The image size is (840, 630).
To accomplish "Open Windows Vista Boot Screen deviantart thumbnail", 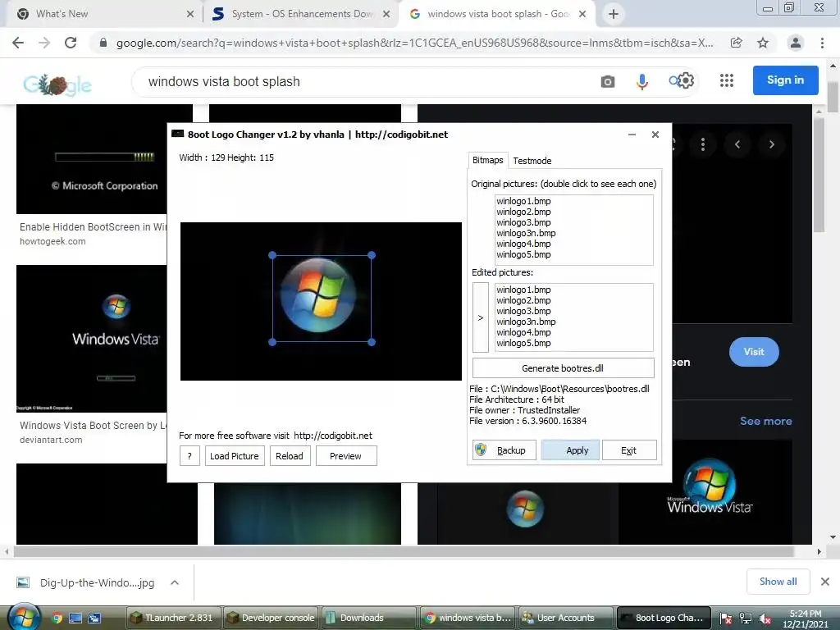I will point(92,339).
